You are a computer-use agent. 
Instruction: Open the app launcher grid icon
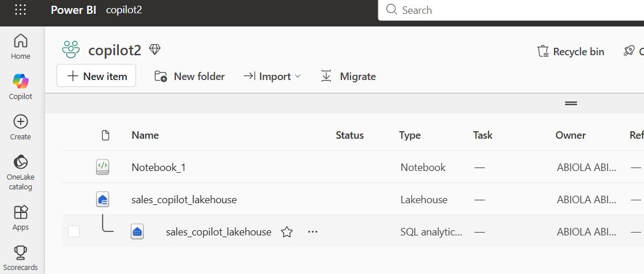[21, 10]
